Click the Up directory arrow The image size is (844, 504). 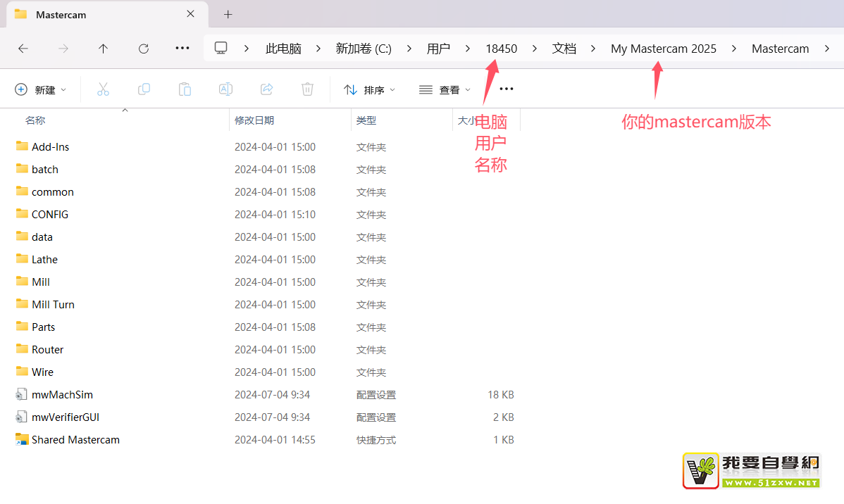coord(104,49)
